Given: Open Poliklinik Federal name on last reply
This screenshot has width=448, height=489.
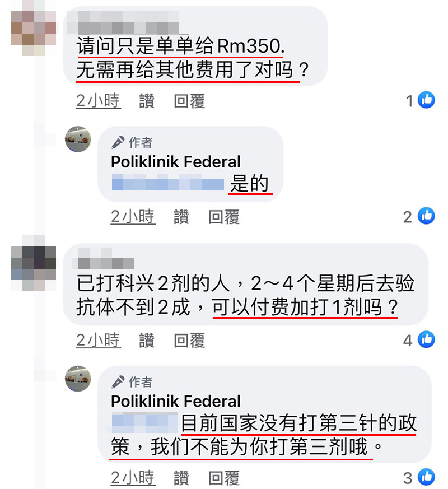Looking at the screenshot, I should tap(176, 401).
